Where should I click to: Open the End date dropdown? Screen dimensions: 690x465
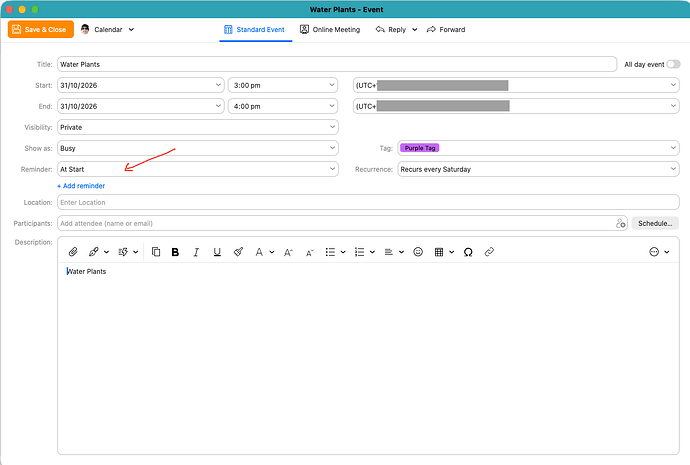[x=141, y=106]
